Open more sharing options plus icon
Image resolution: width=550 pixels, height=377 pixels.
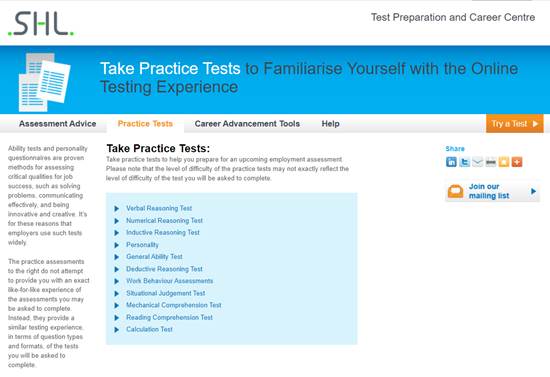coord(517,162)
